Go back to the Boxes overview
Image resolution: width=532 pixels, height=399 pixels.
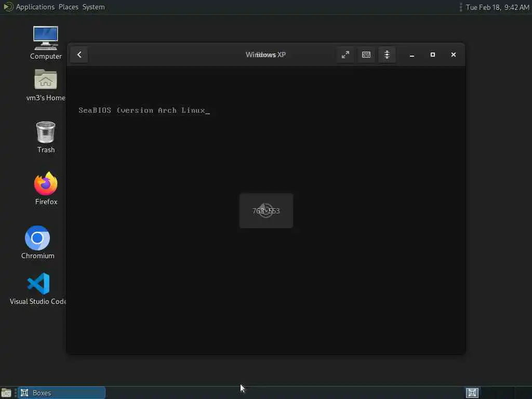(x=79, y=55)
